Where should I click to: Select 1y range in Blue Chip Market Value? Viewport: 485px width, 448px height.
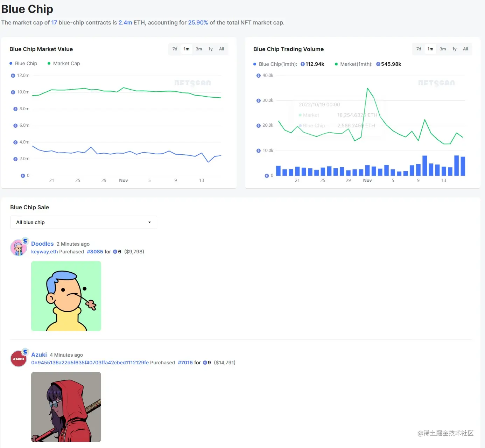tap(210, 49)
